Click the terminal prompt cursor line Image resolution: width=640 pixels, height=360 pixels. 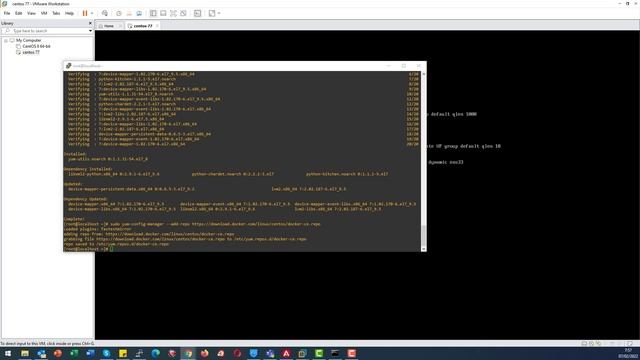pyautogui.click(x=88, y=249)
